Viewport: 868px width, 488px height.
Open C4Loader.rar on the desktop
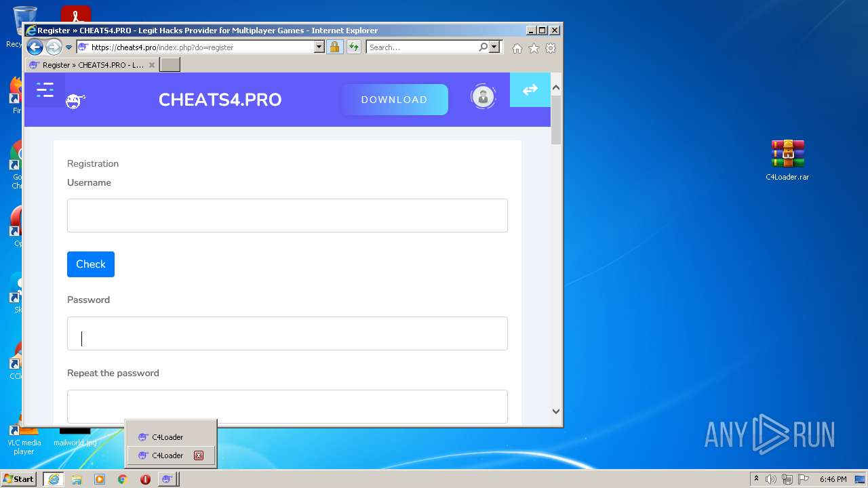click(787, 160)
